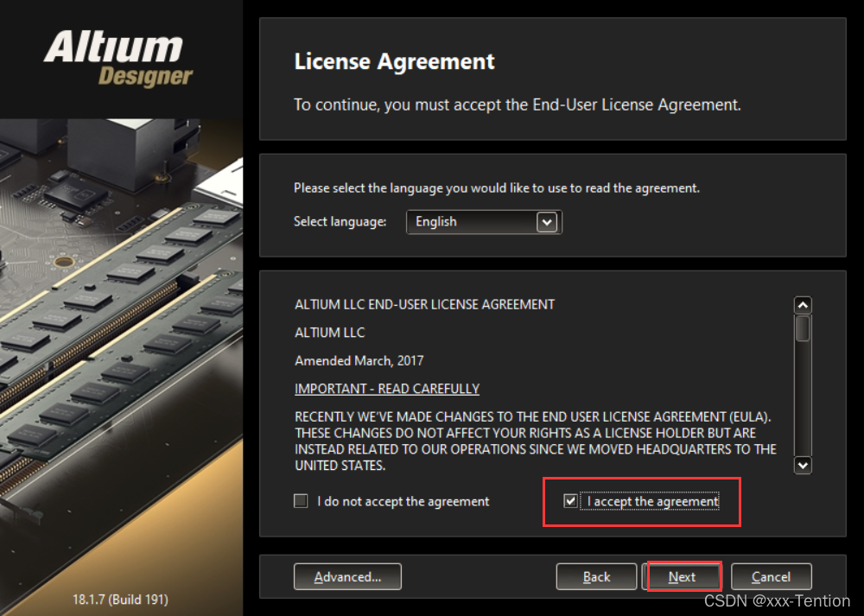Viewport: 864px width, 616px height.
Task: Click the License Agreement heading
Action: pyautogui.click(x=395, y=61)
